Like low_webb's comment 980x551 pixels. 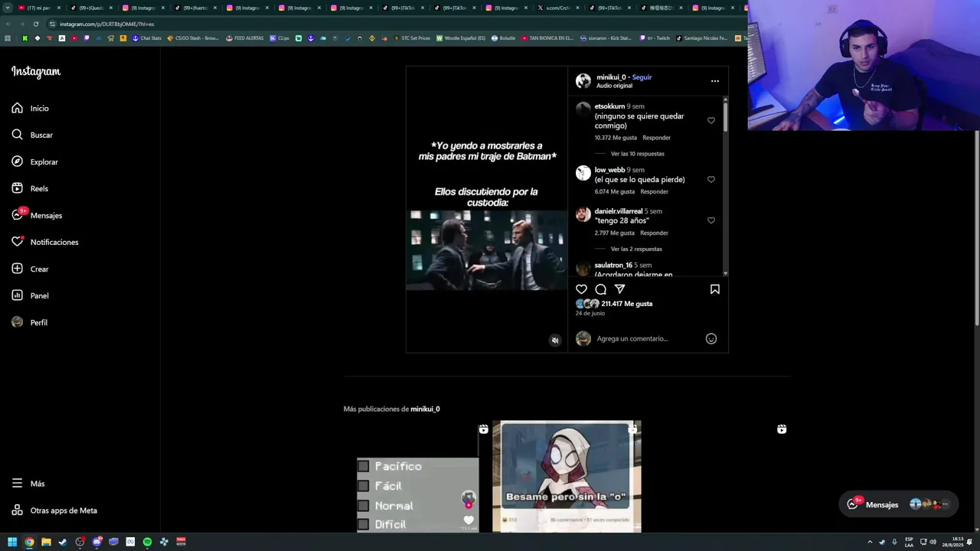[x=710, y=179]
